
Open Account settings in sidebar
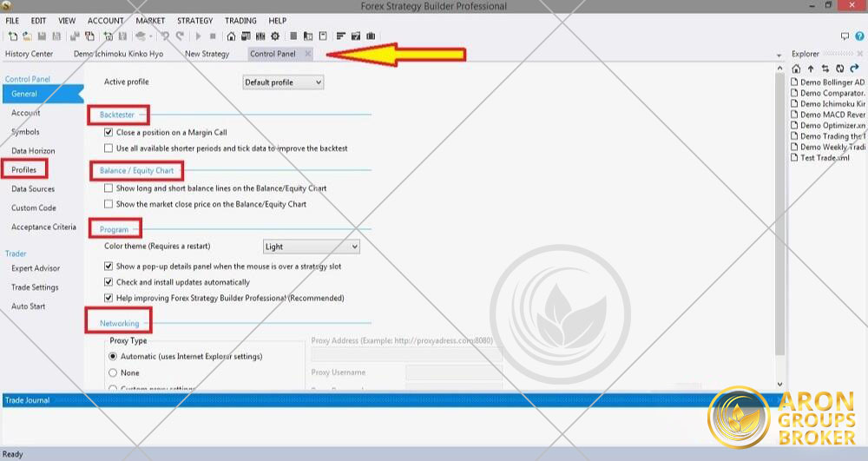26,113
